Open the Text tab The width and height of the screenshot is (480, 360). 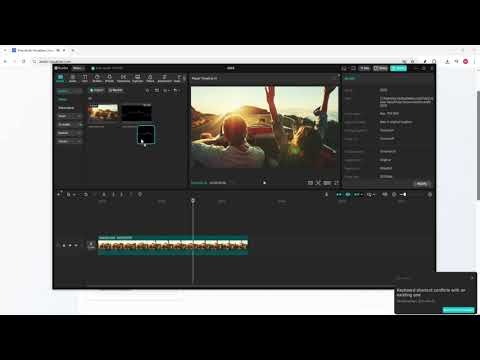click(x=85, y=78)
